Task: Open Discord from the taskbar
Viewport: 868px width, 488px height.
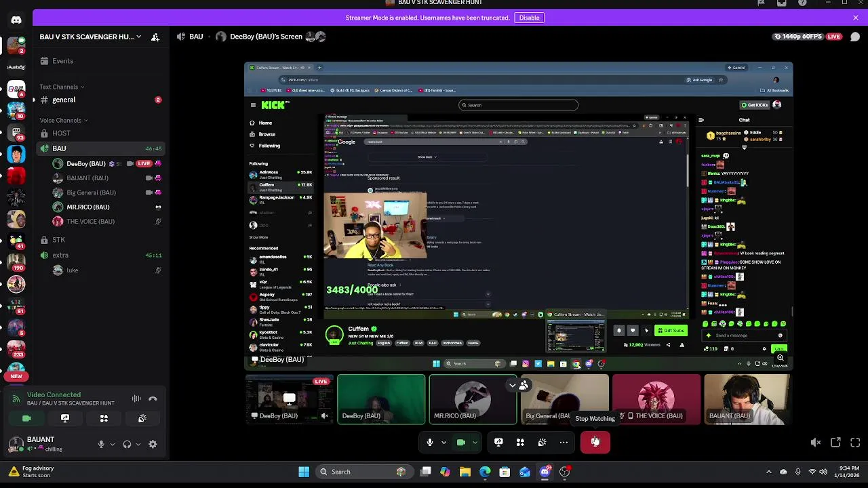Action: pos(545,472)
